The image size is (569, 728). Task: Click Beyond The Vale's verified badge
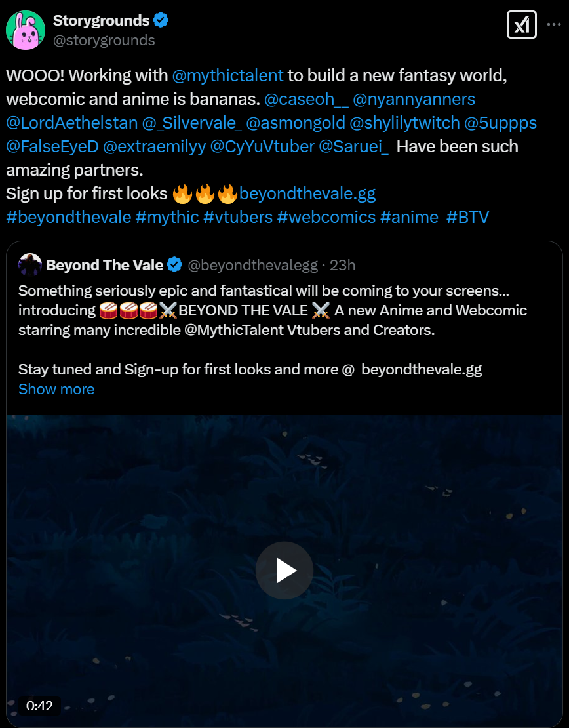tap(175, 265)
